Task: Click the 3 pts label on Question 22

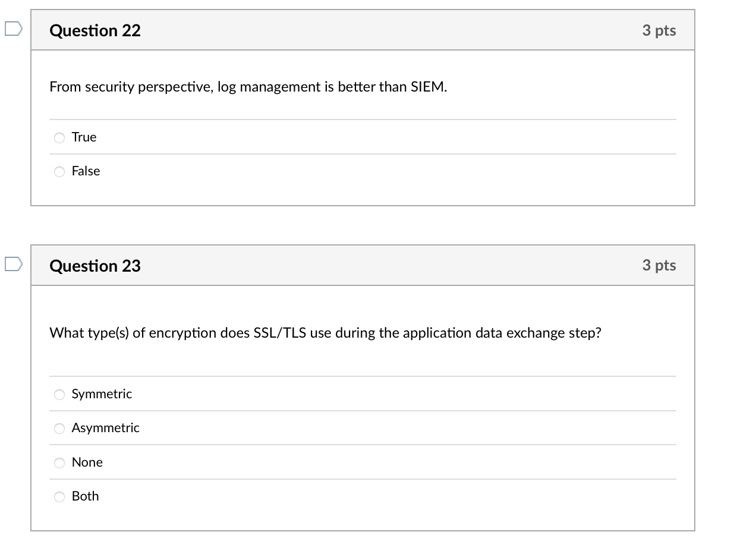Action: [659, 30]
